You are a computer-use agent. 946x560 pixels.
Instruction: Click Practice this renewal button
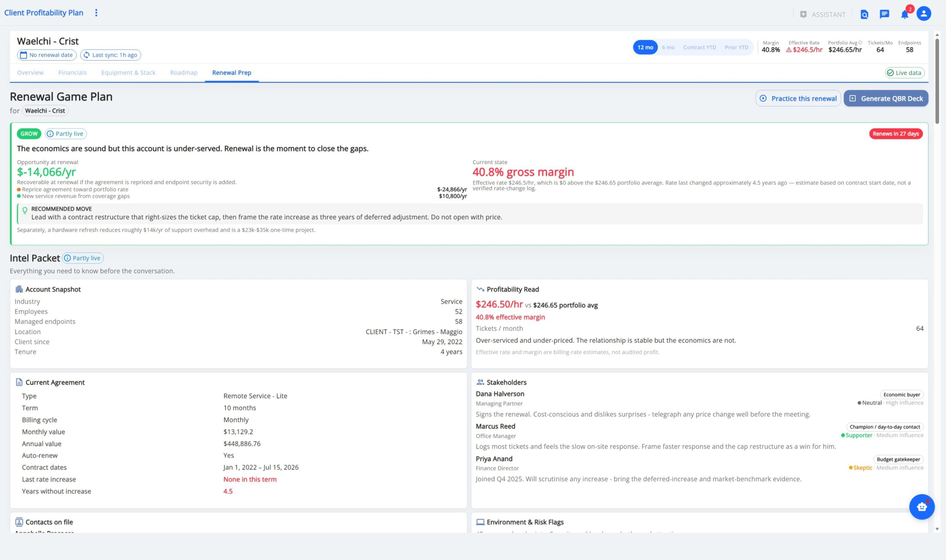click(798, 98)
